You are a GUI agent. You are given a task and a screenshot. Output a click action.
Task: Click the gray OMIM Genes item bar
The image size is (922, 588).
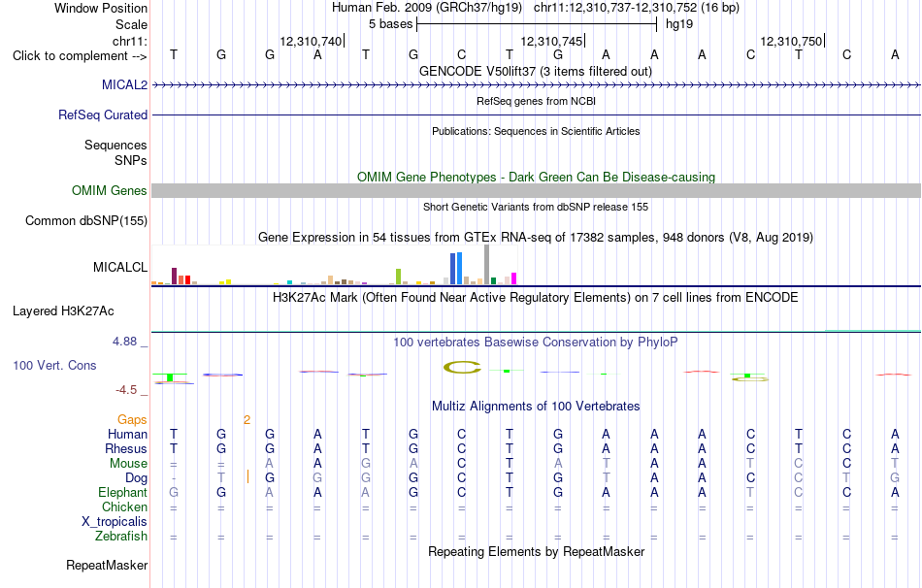536,190
